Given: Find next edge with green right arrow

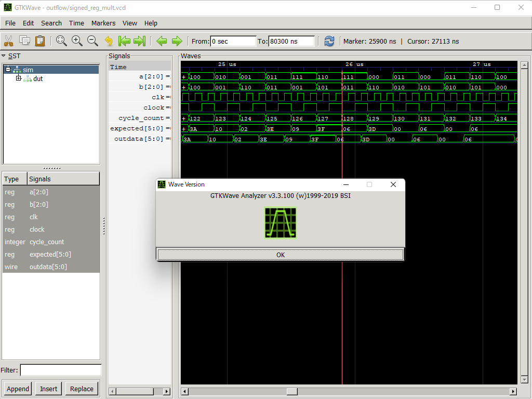Looking at the screenshot, I should pyautogui.click(x=177, y=42).
